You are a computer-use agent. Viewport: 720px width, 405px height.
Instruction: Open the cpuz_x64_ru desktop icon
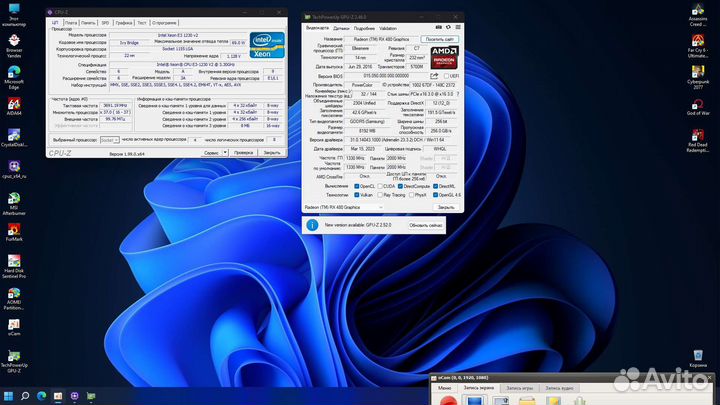[x=14, y=169]
